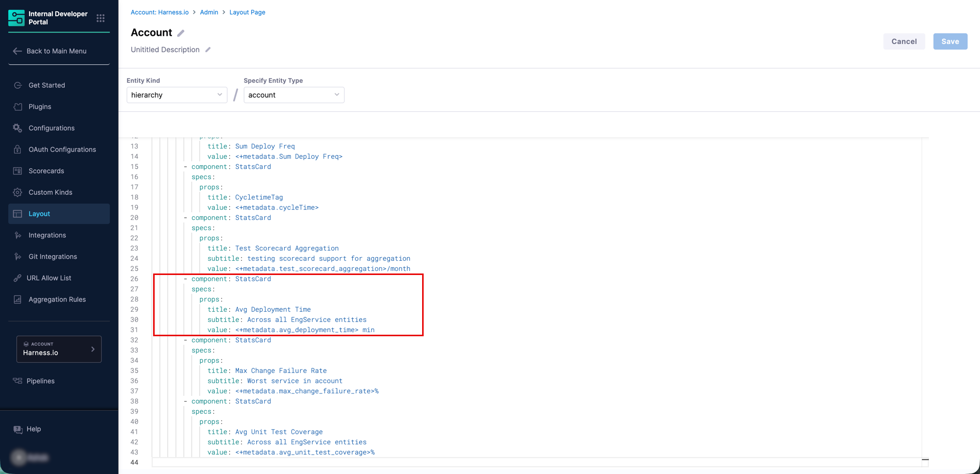
Task: Click the Scorecards sidebar icon
Action: click(x=18, y=171)
